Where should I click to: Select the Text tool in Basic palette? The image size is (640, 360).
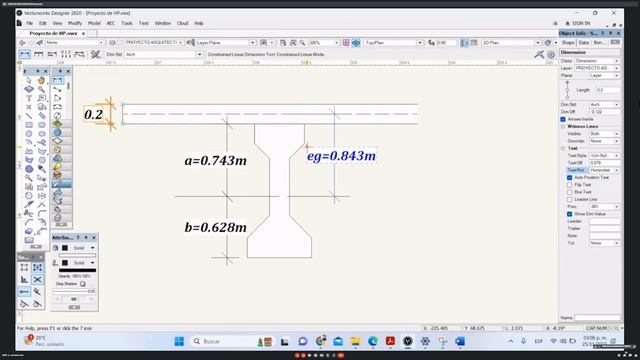(29, 98)
